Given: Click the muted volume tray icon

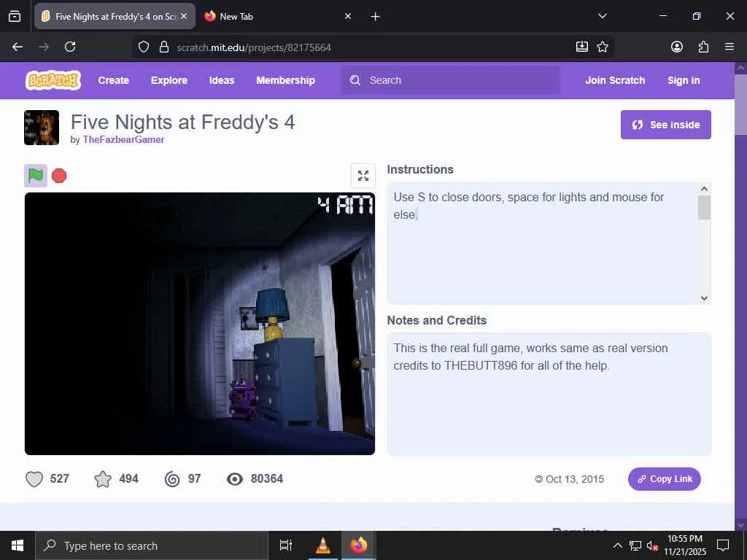Looking at the screenshot, I should (651, 545).
